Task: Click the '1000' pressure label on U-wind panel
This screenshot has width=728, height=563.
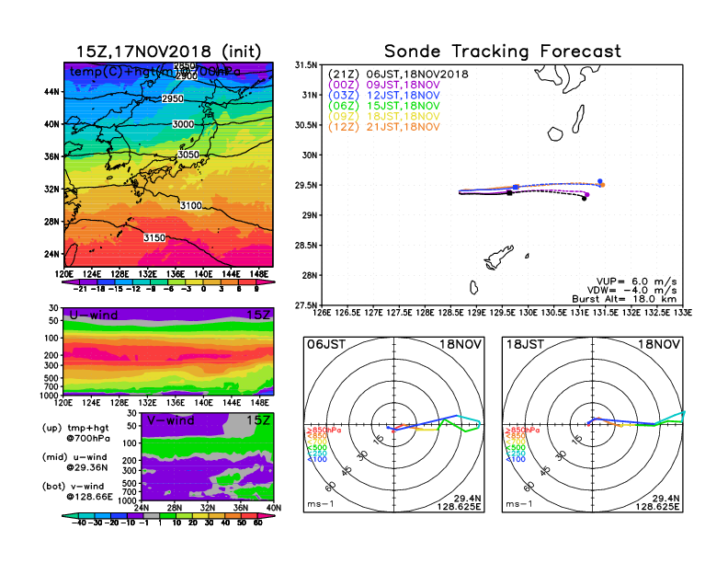Action: 49,396
